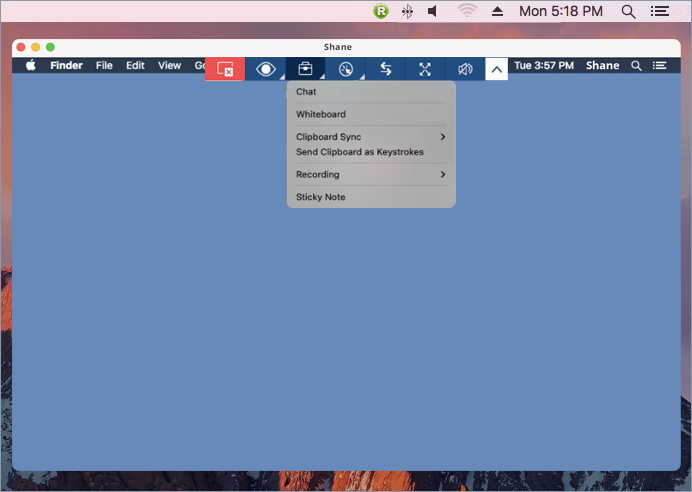Open the remote Edit menu

point(135,66)
